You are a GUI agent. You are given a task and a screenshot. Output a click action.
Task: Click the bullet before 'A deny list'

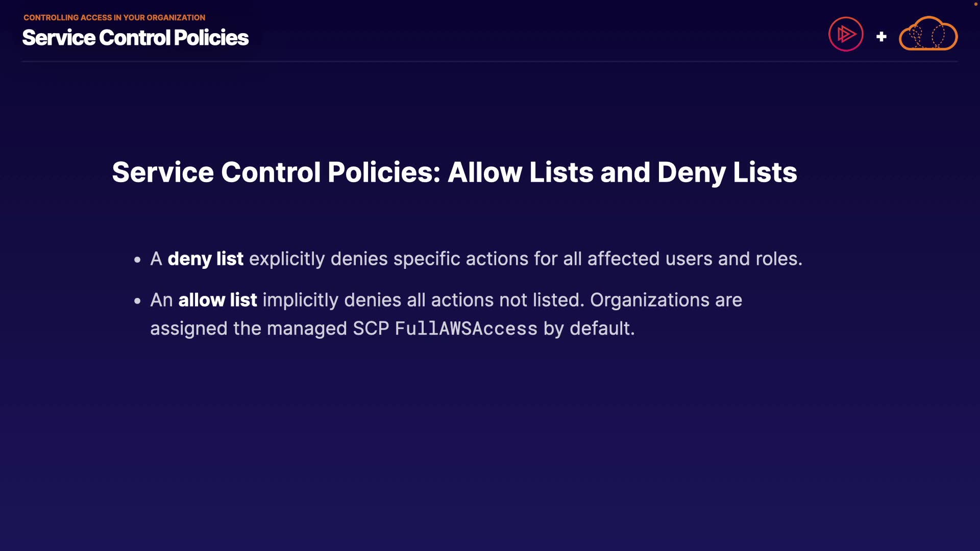137,260
